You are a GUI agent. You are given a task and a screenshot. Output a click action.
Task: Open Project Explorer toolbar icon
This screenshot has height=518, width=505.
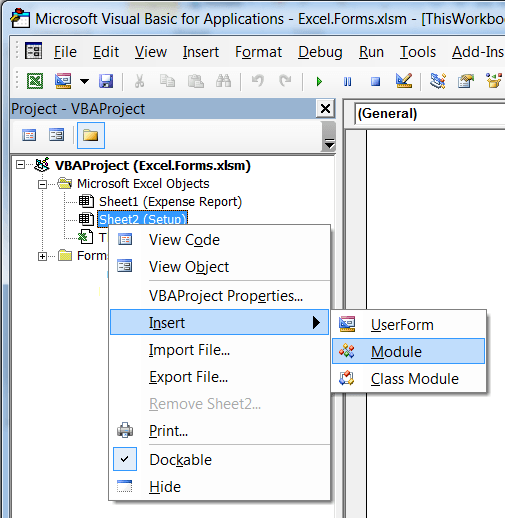[438, 81]
